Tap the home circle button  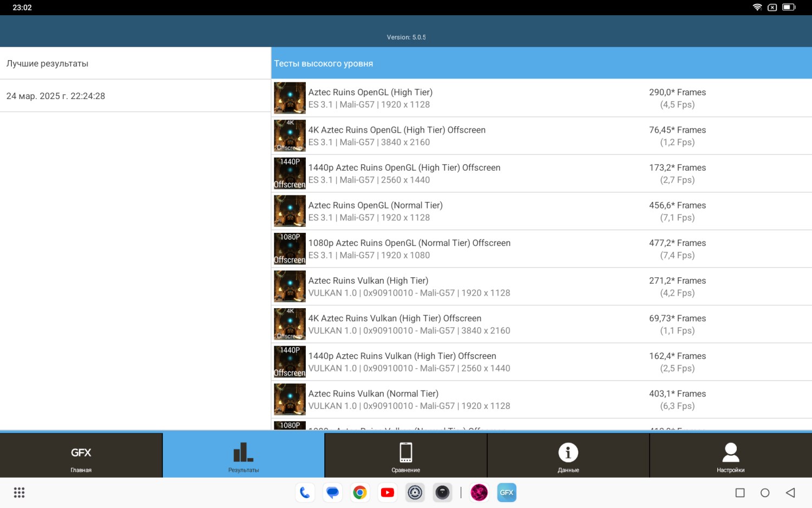pyautogui.click(x=765, y=493)
